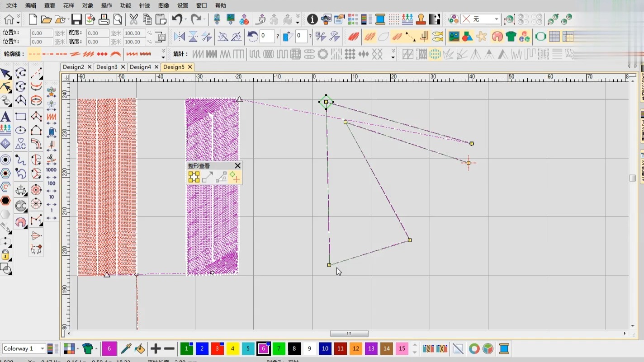Open a design using the folder icon
Viewport: 644px width, 362px height.
tap(46, 19)
